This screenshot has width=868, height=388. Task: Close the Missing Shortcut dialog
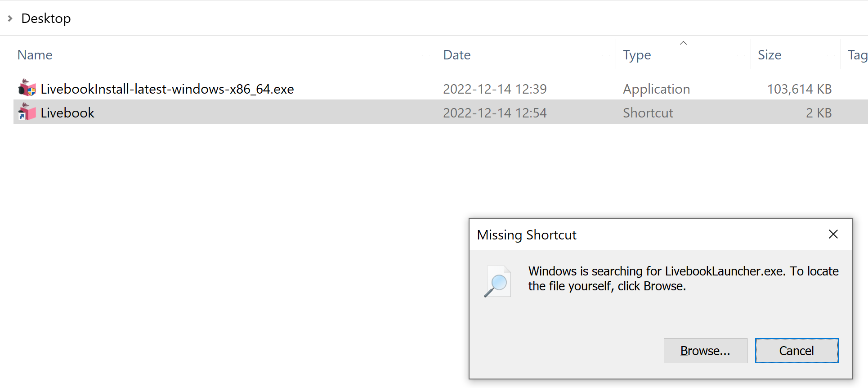click(x=833, y=234)
